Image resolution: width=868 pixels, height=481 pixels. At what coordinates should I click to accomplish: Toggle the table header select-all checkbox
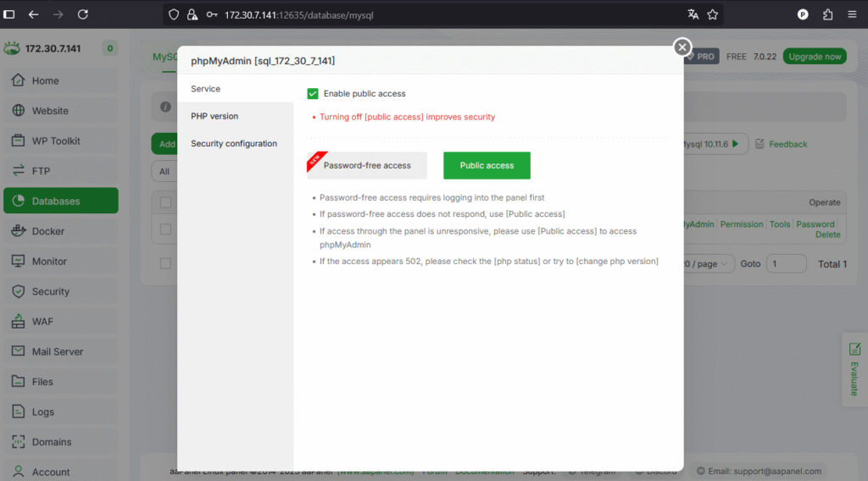(165, 202)
